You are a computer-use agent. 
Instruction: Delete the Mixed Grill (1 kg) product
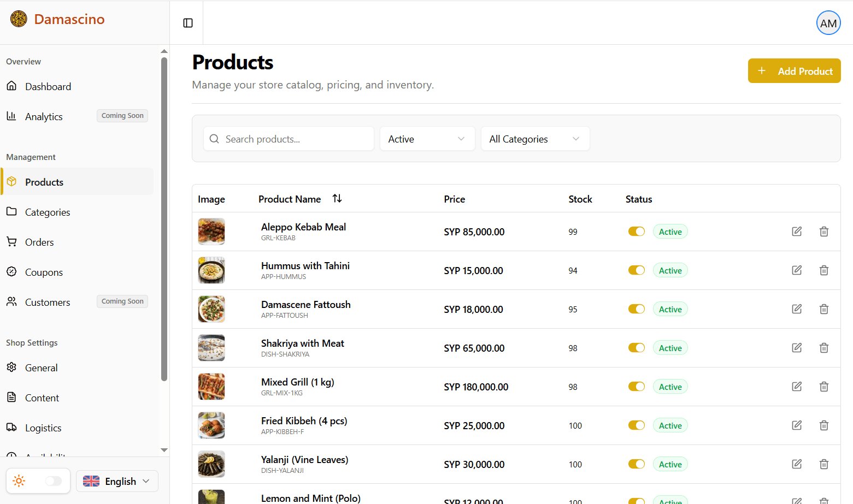824,387
